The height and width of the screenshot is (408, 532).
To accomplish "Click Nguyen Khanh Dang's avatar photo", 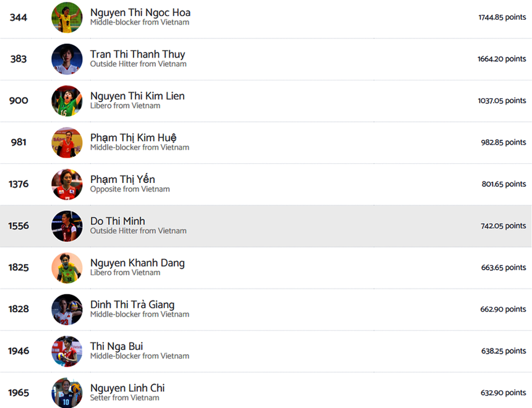I will point(67,268).
